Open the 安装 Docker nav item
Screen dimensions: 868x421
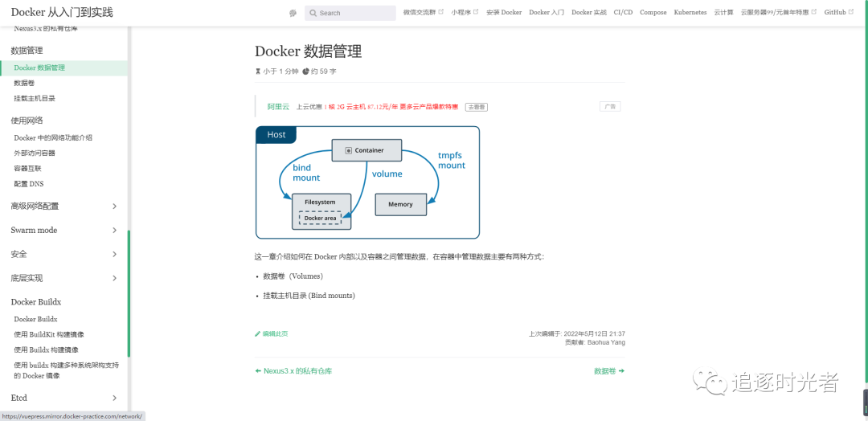coord(504,12)
